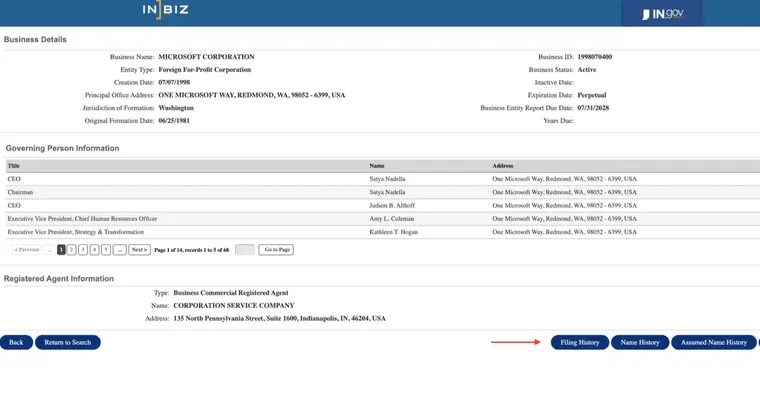
Task: Click agent name CORPORATION SERVICE COMPANY
Action: (x=234, y=305)
